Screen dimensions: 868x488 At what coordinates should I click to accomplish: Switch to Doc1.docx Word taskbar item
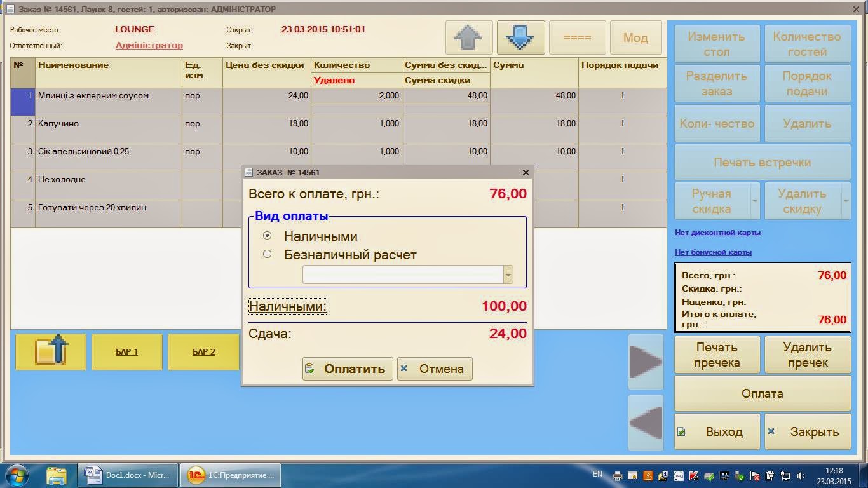127,475
